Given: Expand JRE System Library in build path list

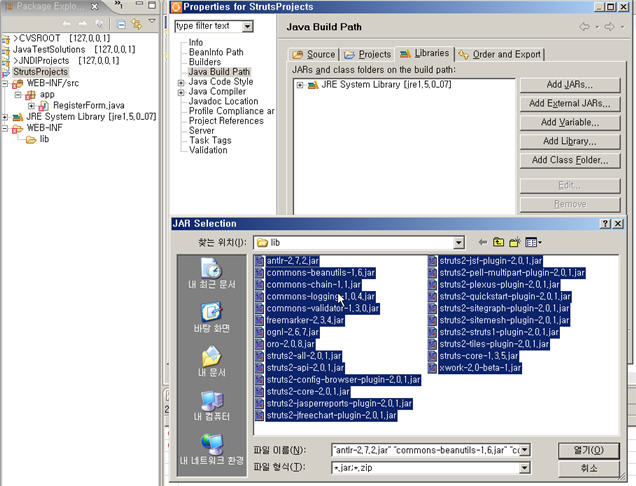Looking at the screenshot, I should [300, 85].
